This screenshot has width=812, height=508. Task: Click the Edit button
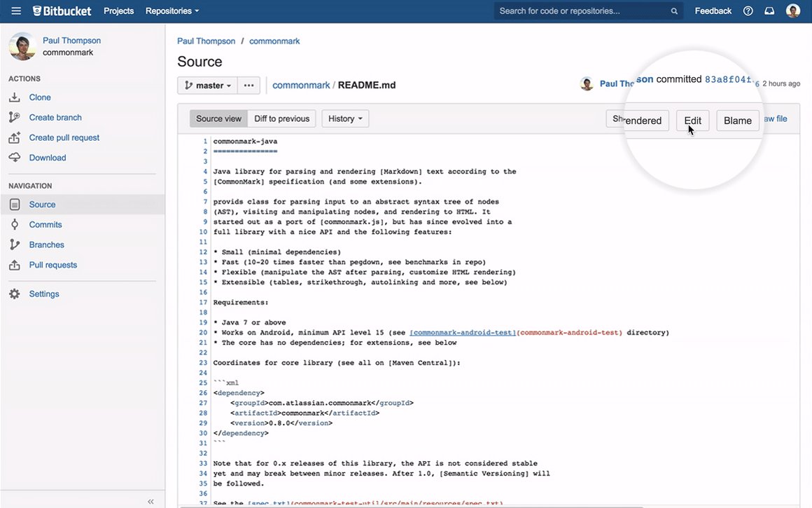pyautogui.click(x=692, y=121)
